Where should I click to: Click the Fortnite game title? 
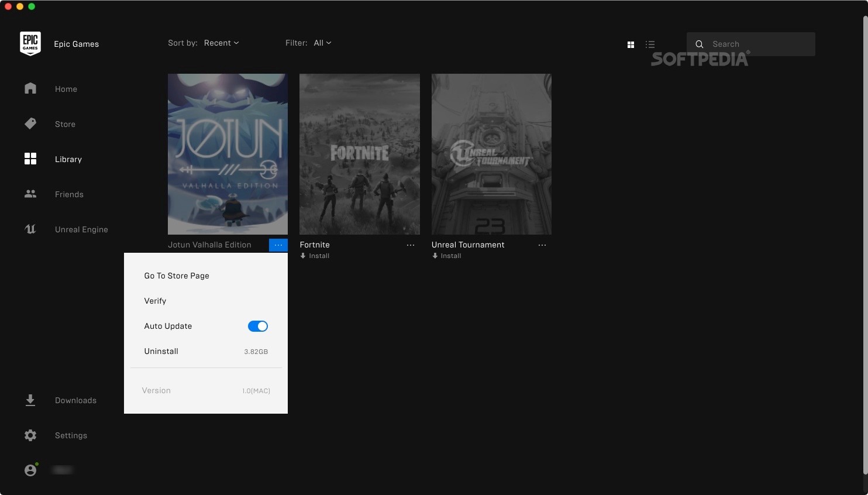click(315, 245)
